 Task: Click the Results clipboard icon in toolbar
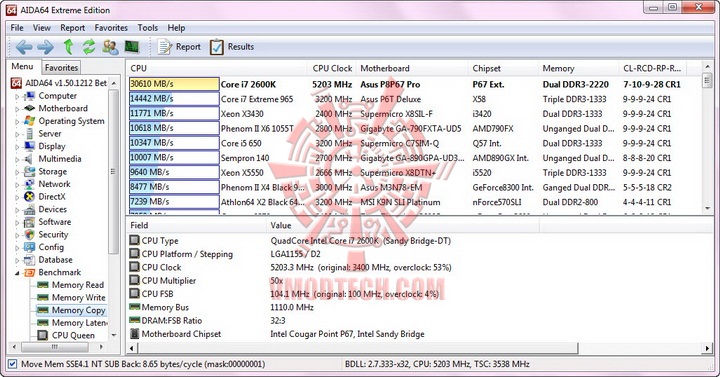[x=216, y=47]
